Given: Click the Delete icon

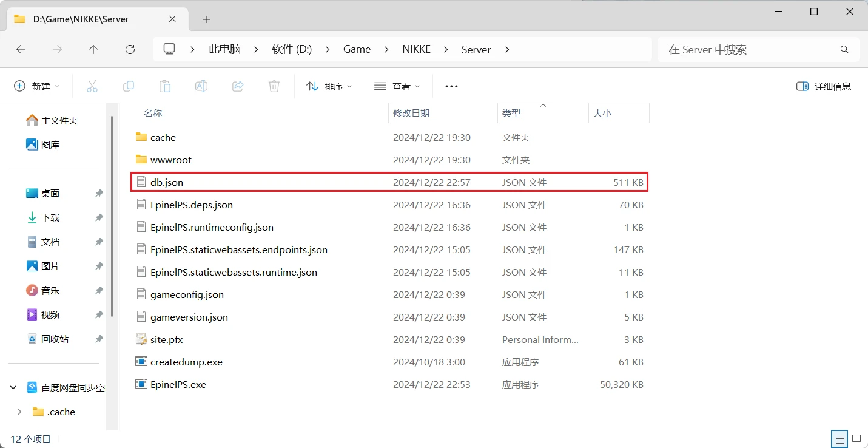Looking at the screenshot, I should coord(274,86).
